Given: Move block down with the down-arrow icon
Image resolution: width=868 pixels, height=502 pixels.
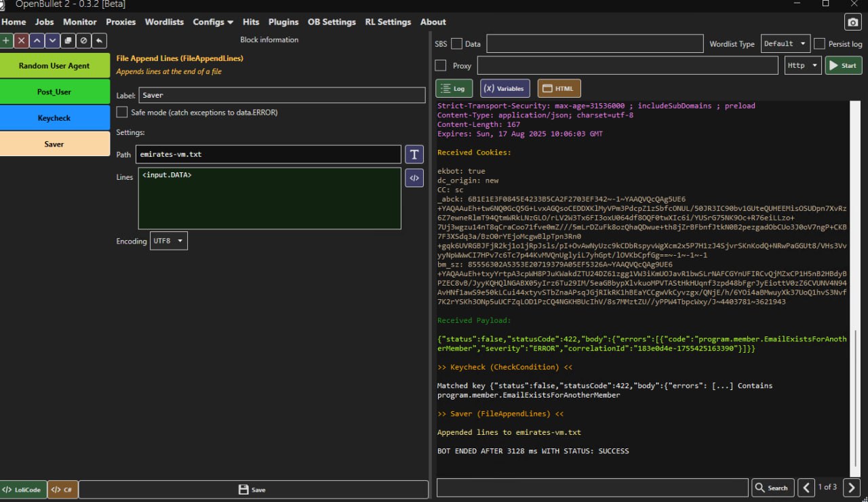Looking at the screenshot, I should point(53,41).
